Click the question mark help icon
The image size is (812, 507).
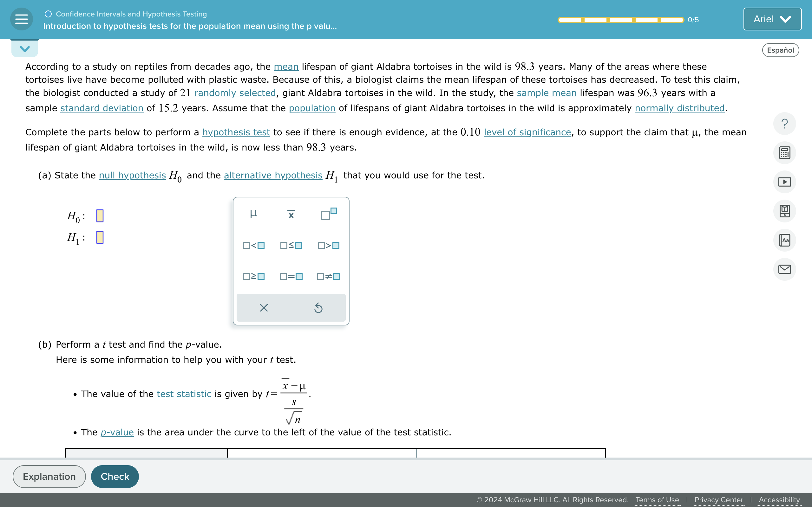786,123
